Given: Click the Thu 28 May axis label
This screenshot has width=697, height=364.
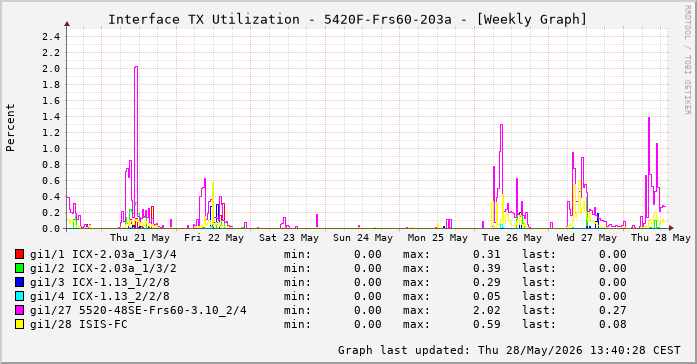Looking at the screenshot, I should pyautogui.click(x=661, y=238).
